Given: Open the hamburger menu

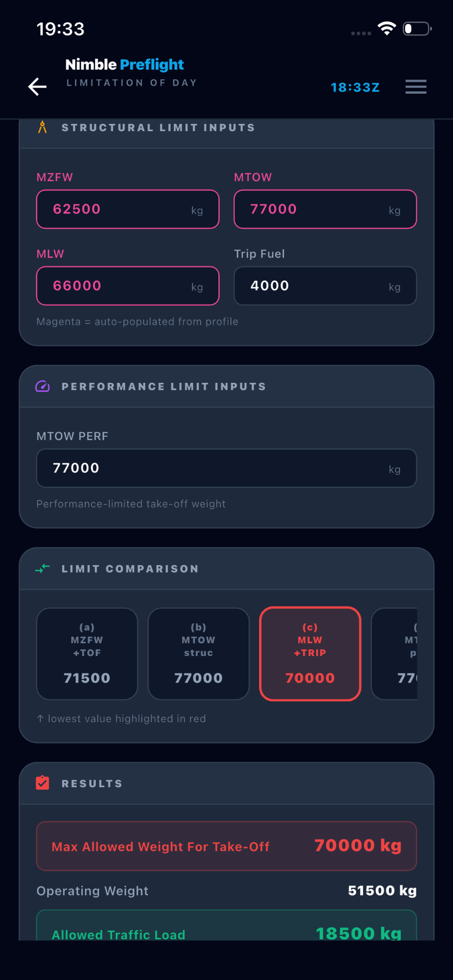Looking at the screenshot, I should pos(416,87).
